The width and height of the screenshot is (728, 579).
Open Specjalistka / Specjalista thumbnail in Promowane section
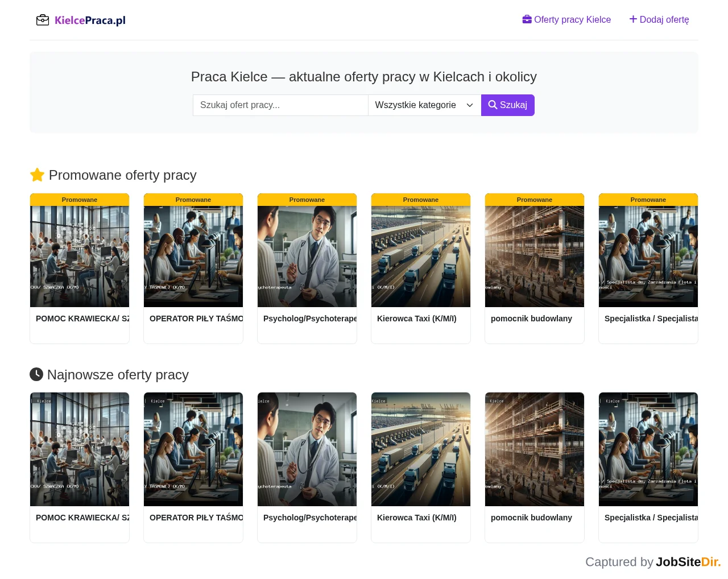pyautogui.click(x=648, y=257)
